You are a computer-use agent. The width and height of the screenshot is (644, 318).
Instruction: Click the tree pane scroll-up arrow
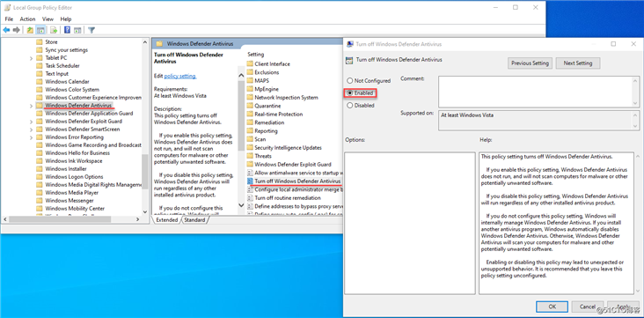[144, 42]
